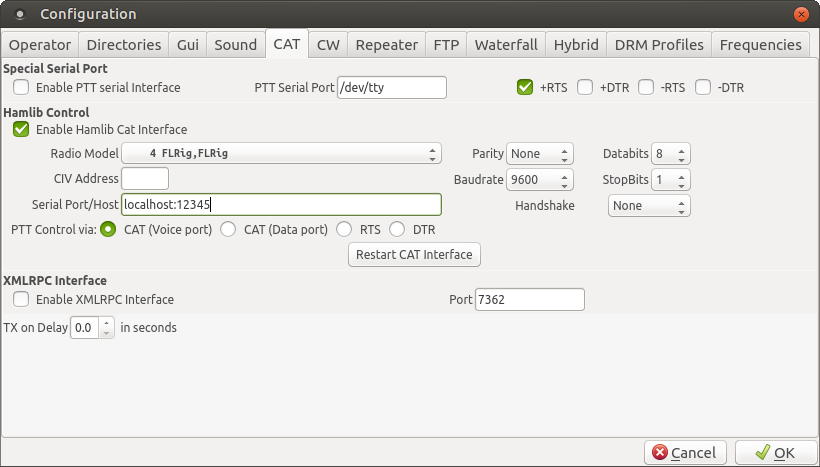Enable PTT serial Interface checkbox

(21, 88)
